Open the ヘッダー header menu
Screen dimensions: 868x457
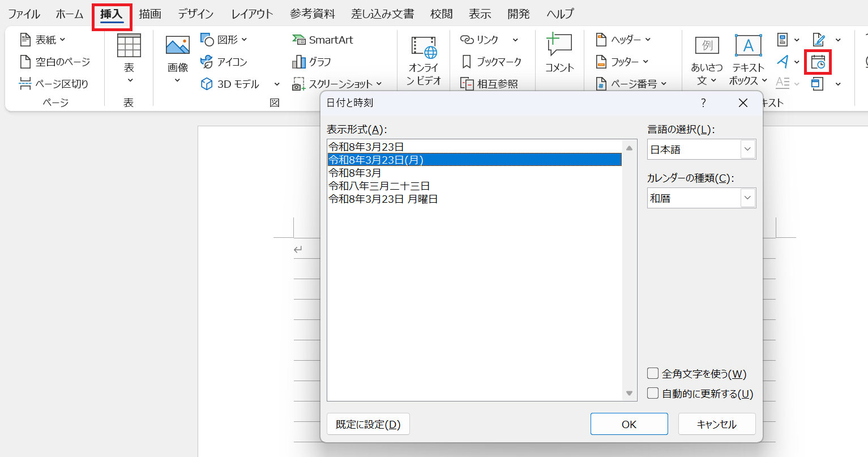click(x=623, y=40)
